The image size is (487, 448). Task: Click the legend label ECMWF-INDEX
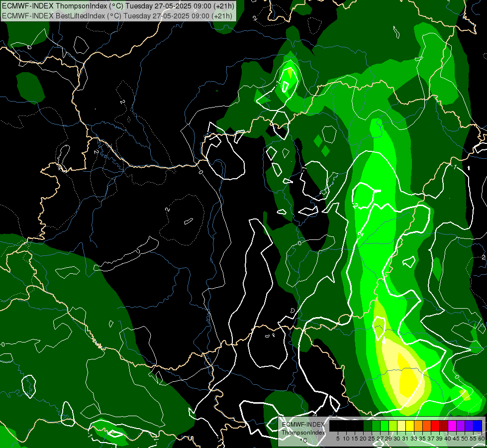coord(303,425)
